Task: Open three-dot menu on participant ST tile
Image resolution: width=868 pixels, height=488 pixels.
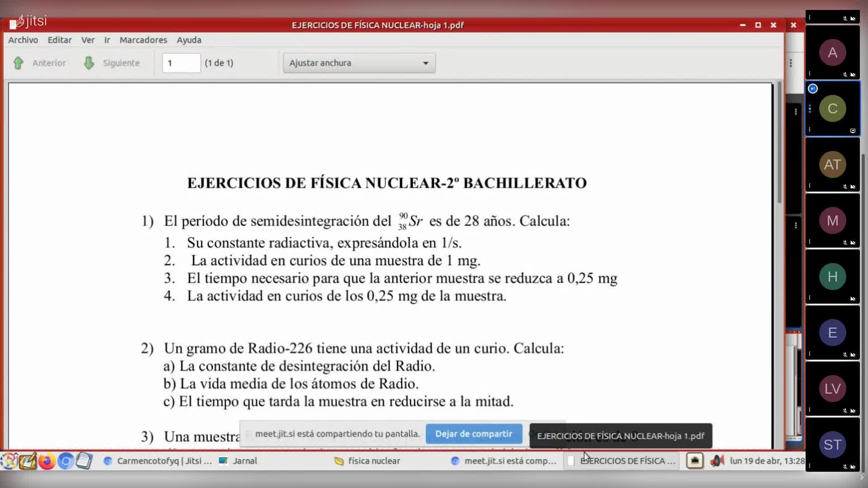Action: pos(810,466)
